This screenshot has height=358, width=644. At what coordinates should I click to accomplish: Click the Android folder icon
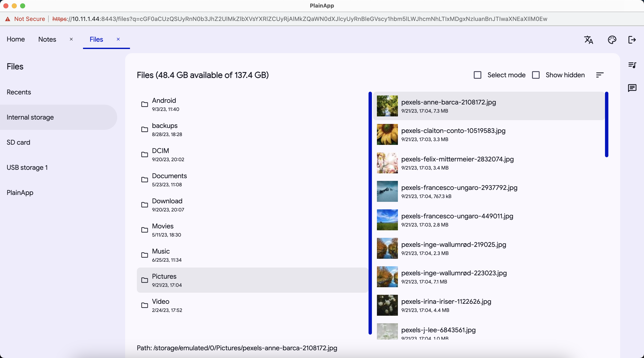[x=144, y=104]
